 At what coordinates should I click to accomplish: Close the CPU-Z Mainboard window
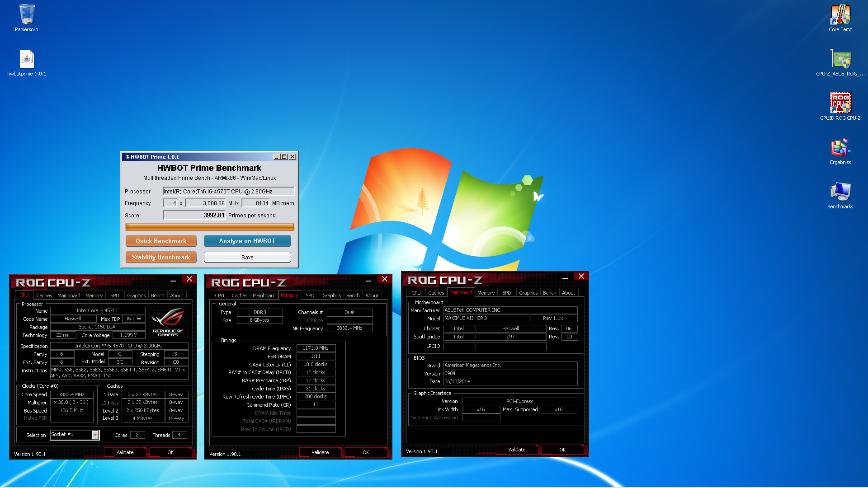(x=581, y=276)
